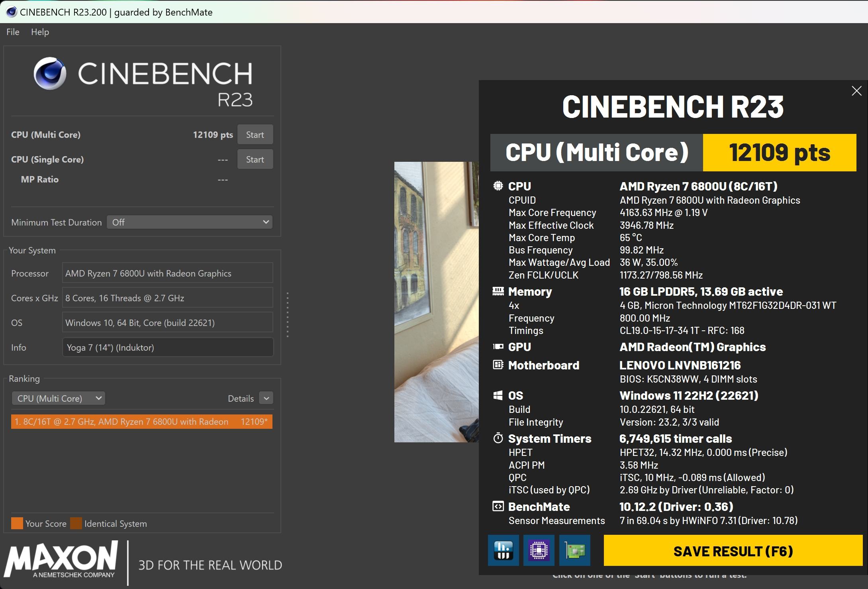
Task: Click SAVE RESULT (F6) button
Action: coord(733,551)
